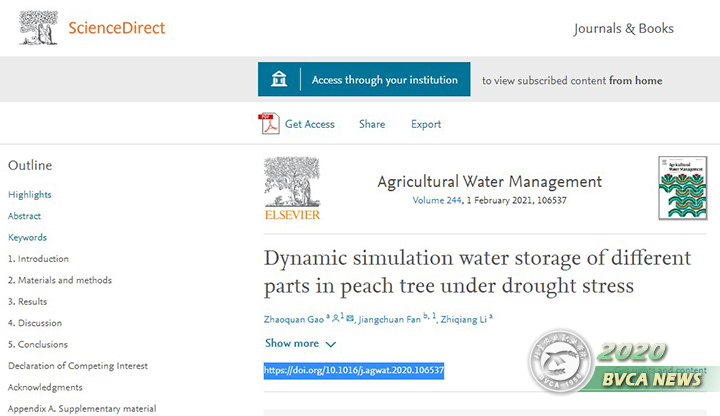This screenshot has width=720, height=416.
Task: Click the Elsevier tree logo
Action: pyautogui.click(x=292, y=188)
